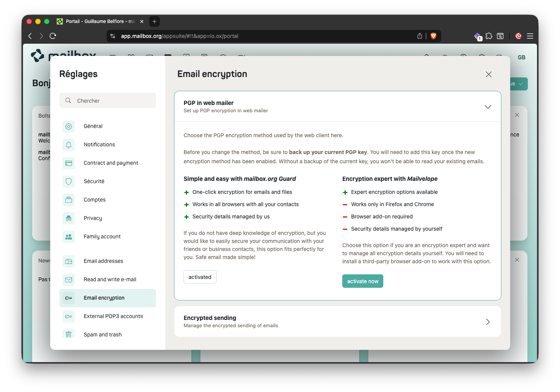560x392 pixels.
Task: Click the activated button under mailbox.org Guard
Action: (x=200, y=277)
